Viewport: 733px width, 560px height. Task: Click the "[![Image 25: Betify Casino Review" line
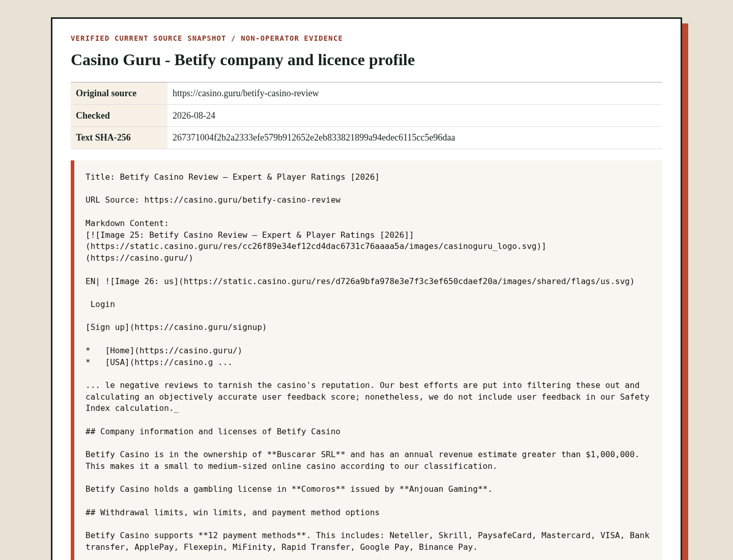click(250, 235)
